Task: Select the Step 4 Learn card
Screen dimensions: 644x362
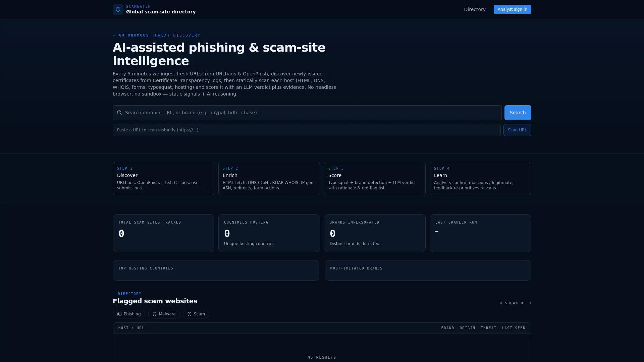Action: 480,178
